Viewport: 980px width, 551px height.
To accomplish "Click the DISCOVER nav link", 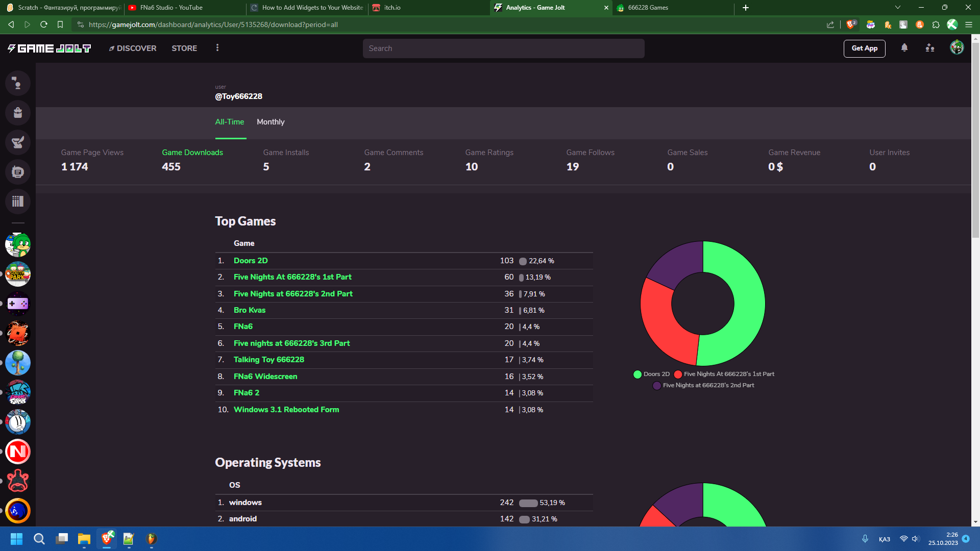I will [133, 48].
